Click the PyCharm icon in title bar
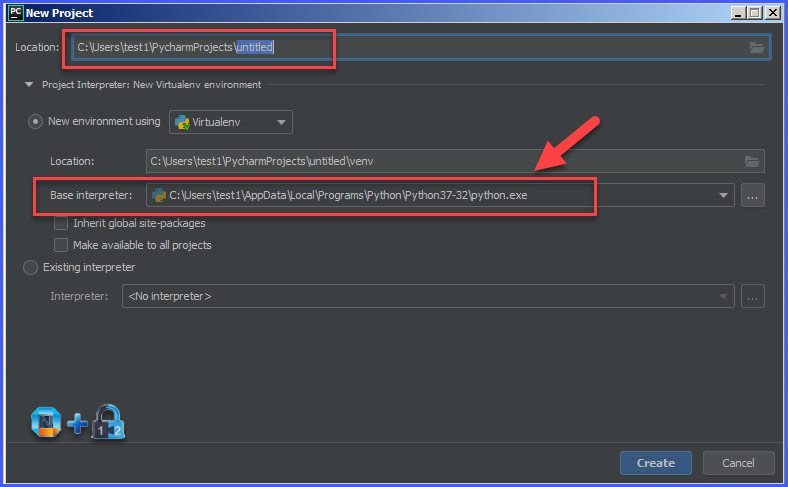 click(x=16, y=13)
